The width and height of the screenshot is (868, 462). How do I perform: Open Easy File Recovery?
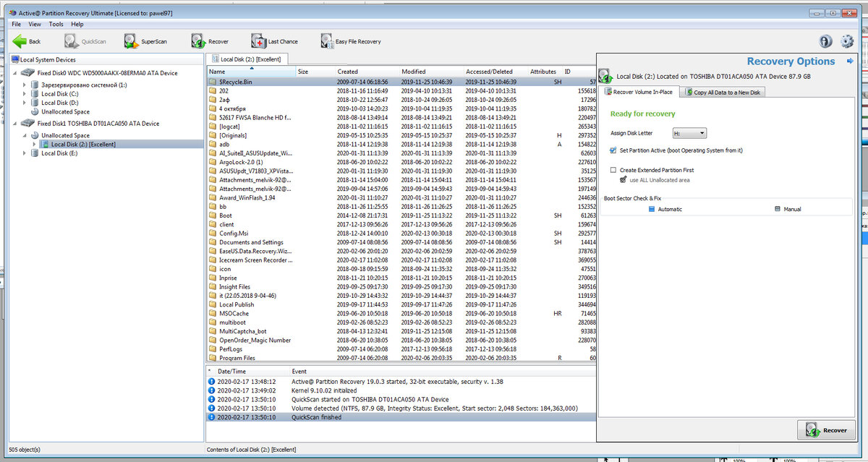pyautogui.click(x=351, y=41)
